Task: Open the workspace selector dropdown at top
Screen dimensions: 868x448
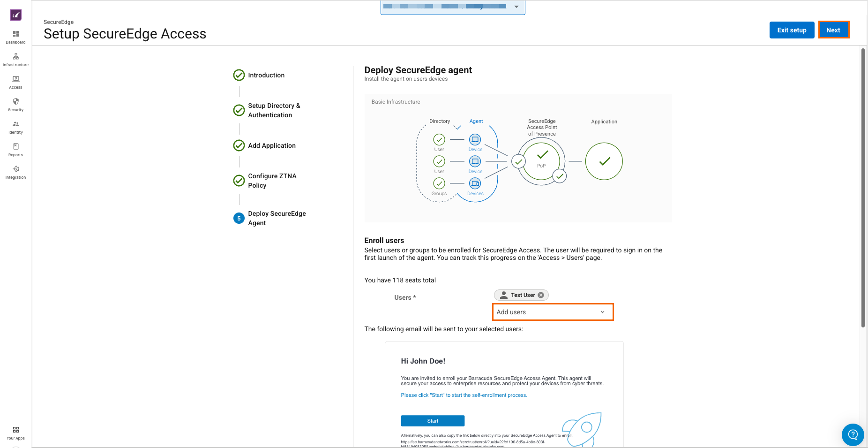Action: pyautogui.click(x=452, y=7)
